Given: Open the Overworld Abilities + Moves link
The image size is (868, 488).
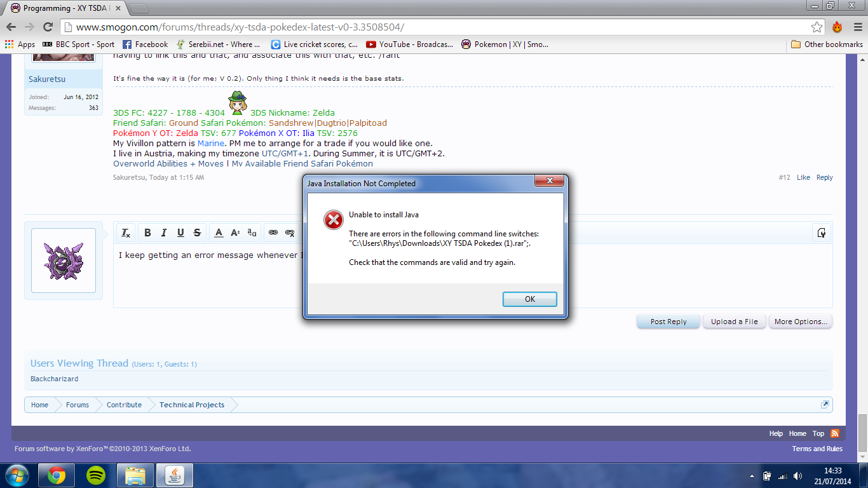Looking at the screenshot, I should coord(168,164).
